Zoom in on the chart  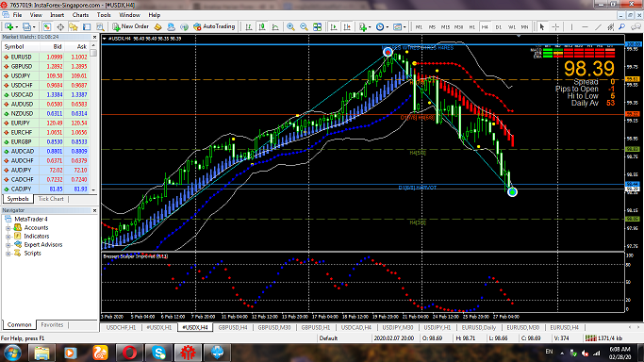click(290, 26)
